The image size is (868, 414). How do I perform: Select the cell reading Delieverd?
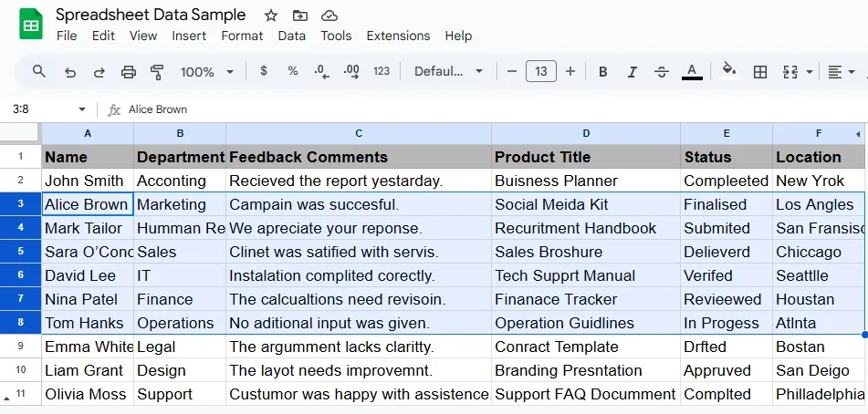pyautogui.click(x=727, y=252)
